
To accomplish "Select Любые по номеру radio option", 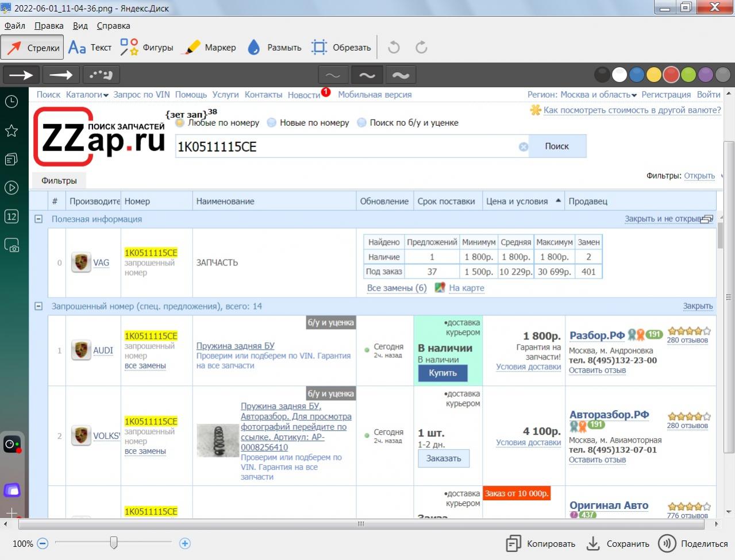I will [x=180, y=122].
